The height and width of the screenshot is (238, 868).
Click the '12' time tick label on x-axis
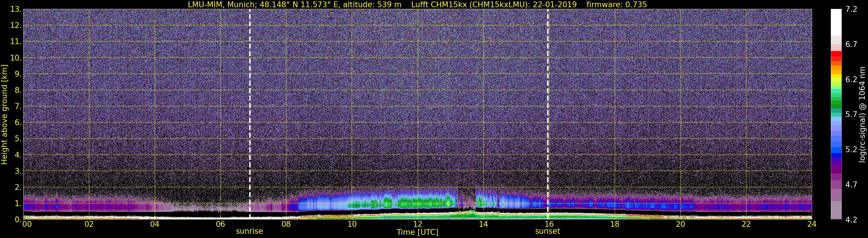(x=417, y=224)
